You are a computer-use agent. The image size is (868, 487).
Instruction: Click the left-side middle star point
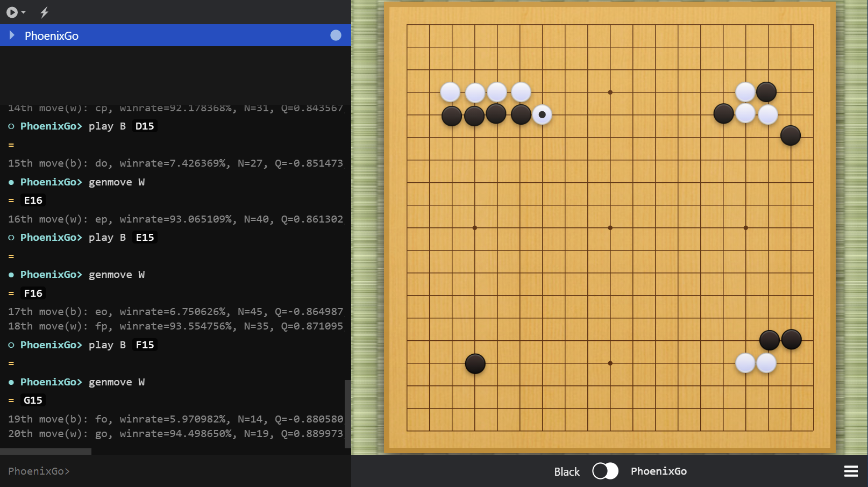point(474,228)
